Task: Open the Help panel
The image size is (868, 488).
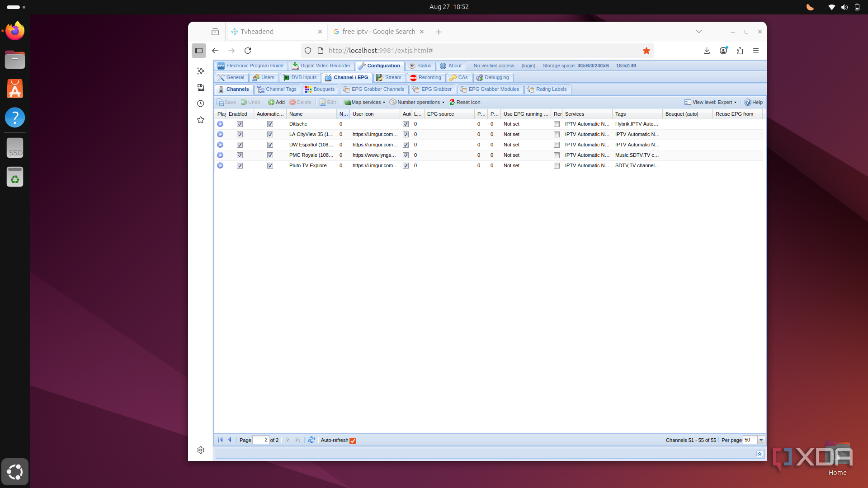Action: [x=754, y=102]
